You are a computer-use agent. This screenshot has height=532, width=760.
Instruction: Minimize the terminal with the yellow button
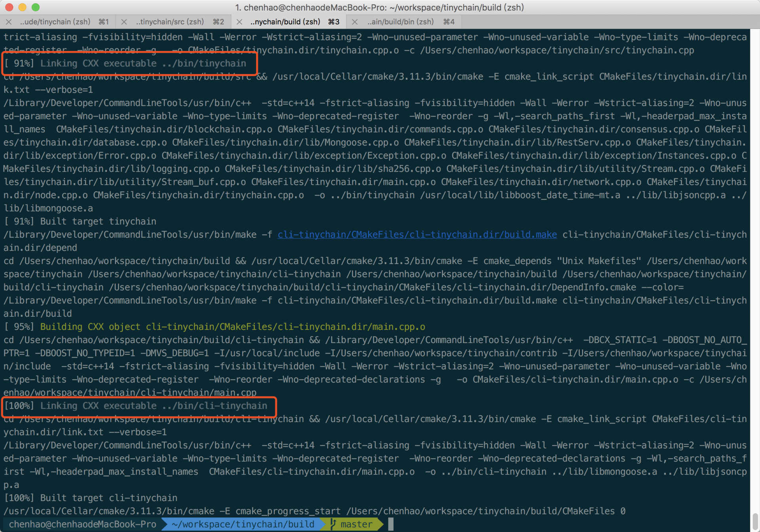23,7
